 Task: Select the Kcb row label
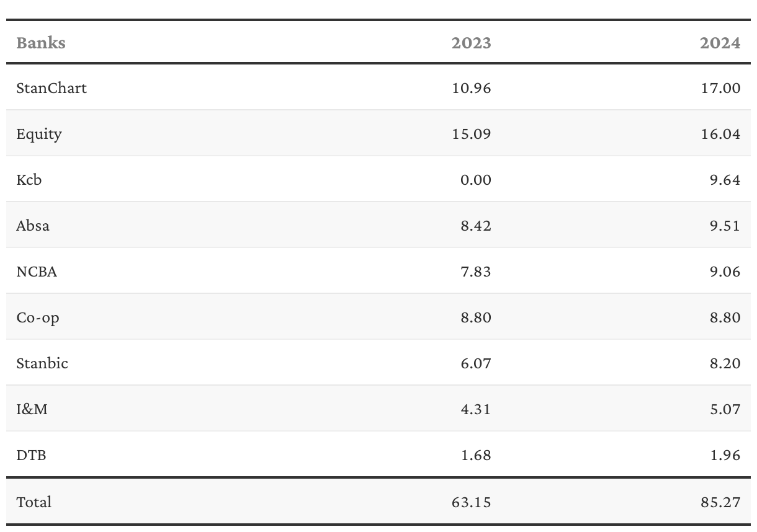pyautogui.click(x=29, y=180)
